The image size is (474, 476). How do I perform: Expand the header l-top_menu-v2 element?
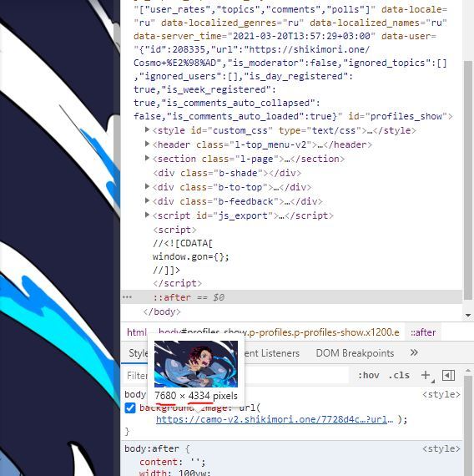(x=147, y=144)
